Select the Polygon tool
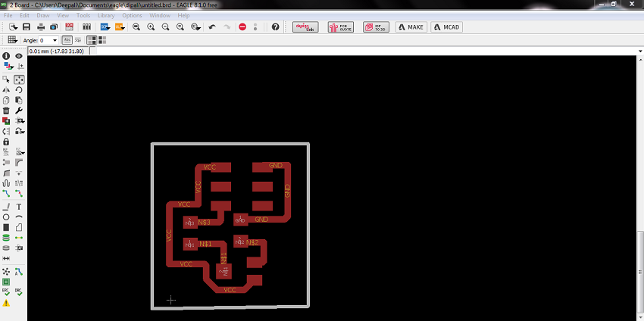This screenshot has height=321, width=644. (19, 227)
